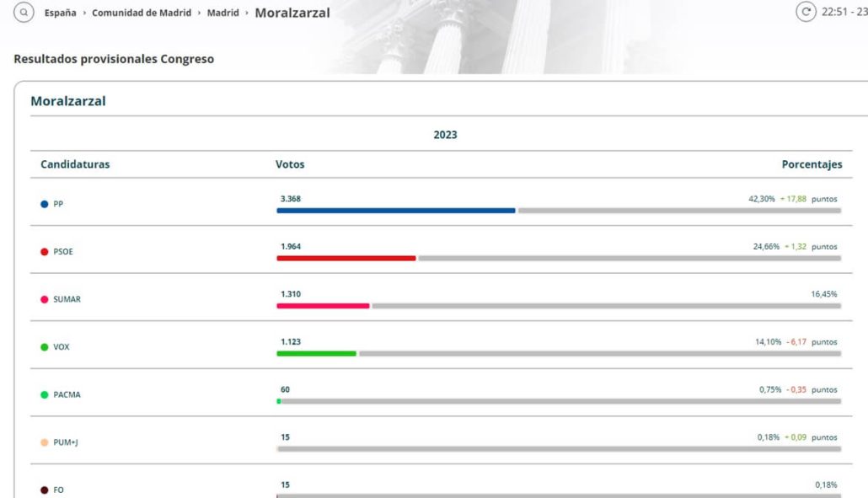Click the dark FO party dot
This screenshot has height=498, width=868.
click(x=45, y=490)
